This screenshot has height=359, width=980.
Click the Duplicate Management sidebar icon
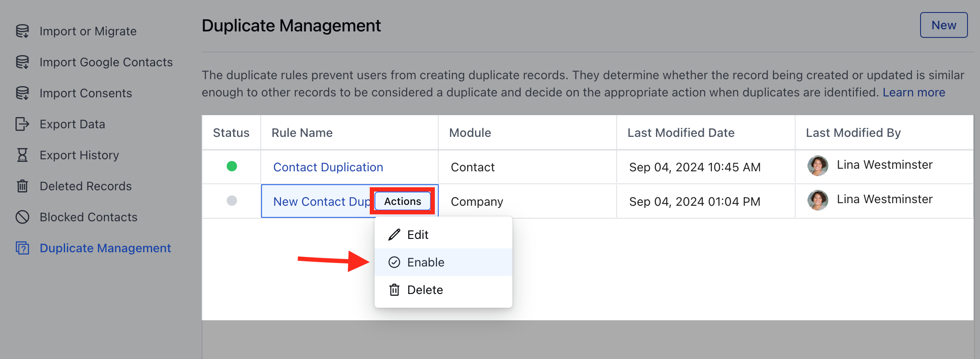pos(22,248)
